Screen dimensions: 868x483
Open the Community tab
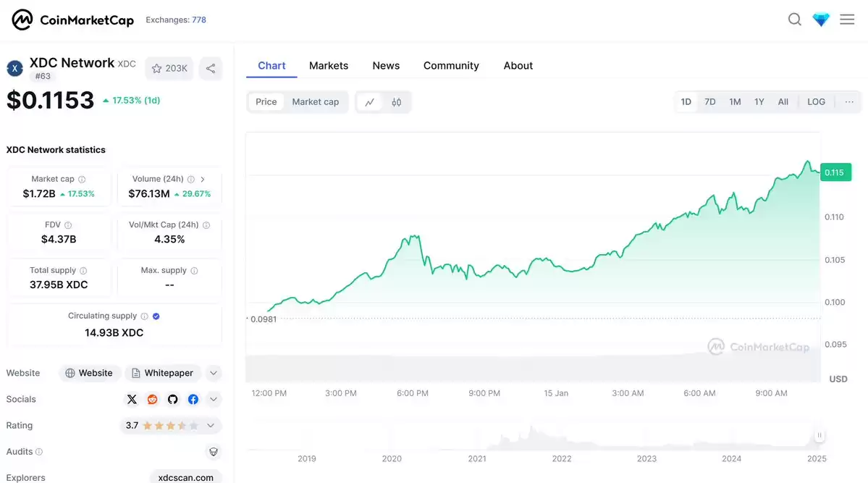pyautogui.click(x=451, y=65)
